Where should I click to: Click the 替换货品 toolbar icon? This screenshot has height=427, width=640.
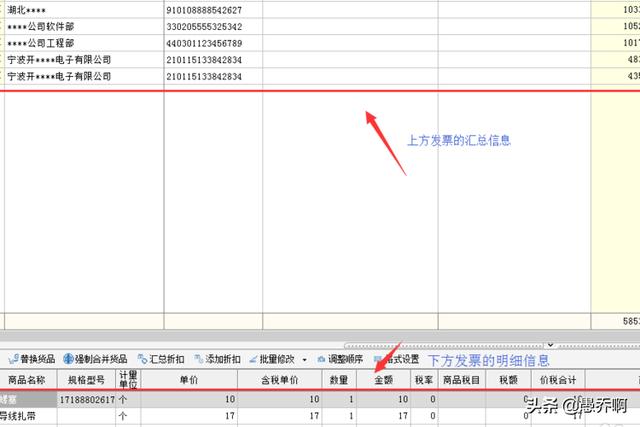click(31, 359)
